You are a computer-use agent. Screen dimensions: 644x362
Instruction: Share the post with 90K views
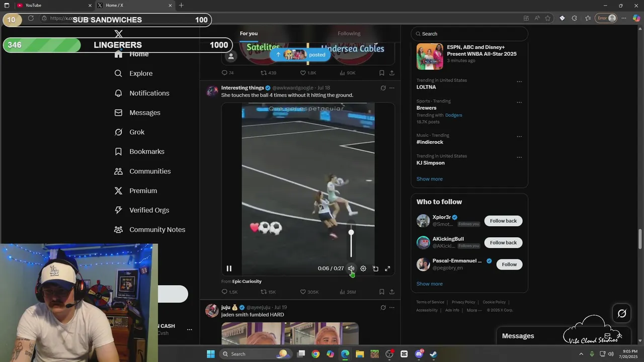(392, 73)
